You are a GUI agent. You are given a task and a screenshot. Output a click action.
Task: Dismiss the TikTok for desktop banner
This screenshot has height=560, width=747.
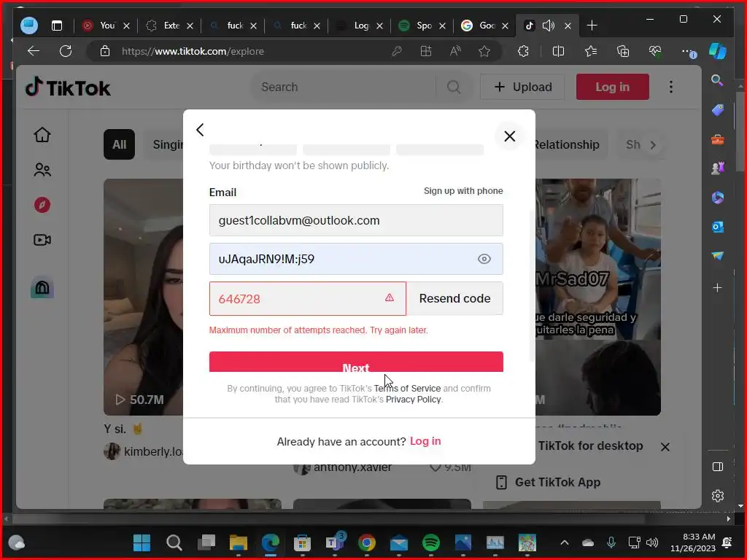[665, 447]
